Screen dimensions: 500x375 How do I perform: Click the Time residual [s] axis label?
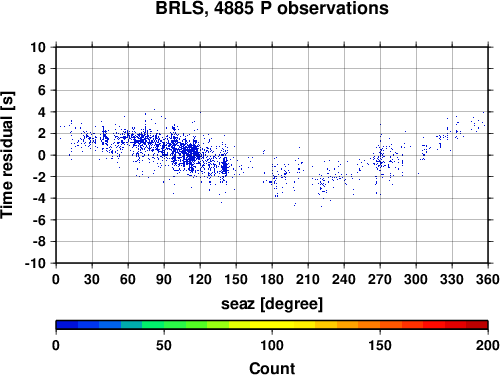(8, 155)
